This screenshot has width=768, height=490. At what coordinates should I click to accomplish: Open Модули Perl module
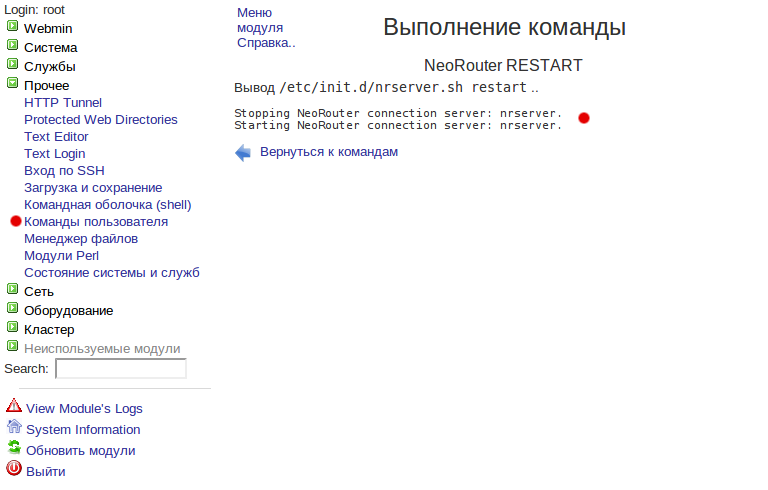pos(61,256)
